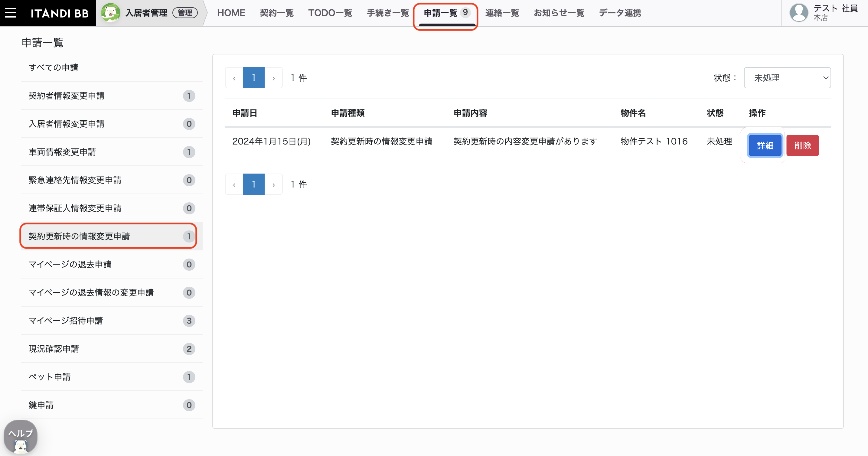This screenshot has height=456, width=868.
Task: Click the 申請内容 column header
Action: [x=470, y=113]
